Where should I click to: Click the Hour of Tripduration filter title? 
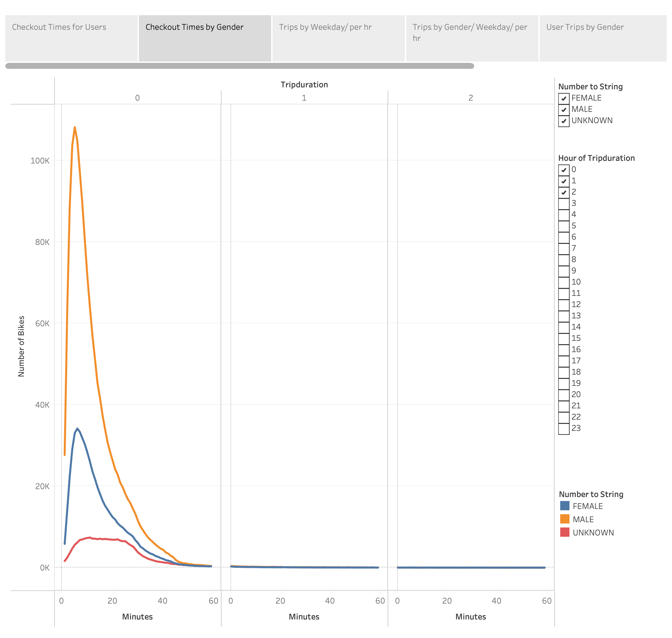pyautogui.click(x=597, y=158)
